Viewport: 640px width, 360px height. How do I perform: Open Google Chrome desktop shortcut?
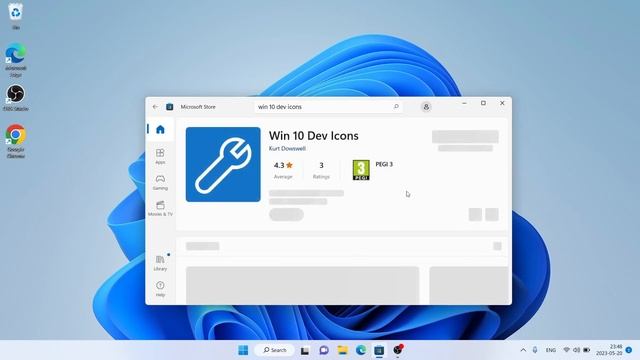click(x=16, y=141)
